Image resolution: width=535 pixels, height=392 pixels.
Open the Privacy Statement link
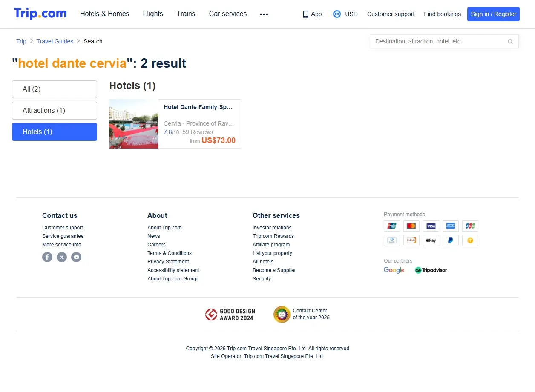[x=168, y=262]
